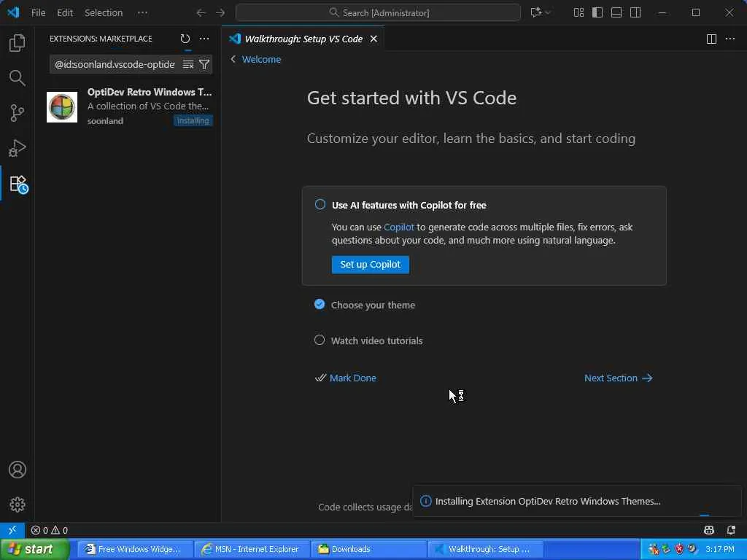Click the 3:17 PM system clock
This screenshot has height=560, width=747.
[720, 549]
